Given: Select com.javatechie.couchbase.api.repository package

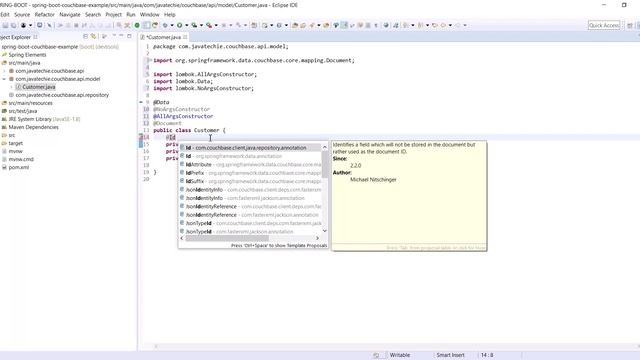Looking at the screenshot, I should (x=62, y=95).
